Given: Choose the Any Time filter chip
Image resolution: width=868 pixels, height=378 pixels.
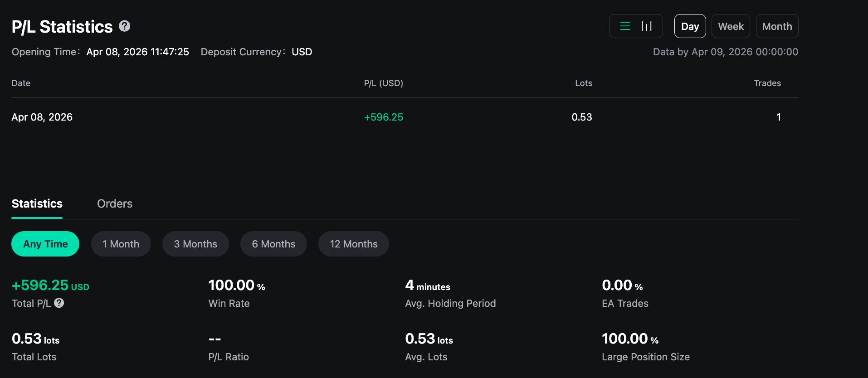Looking at the screenshot, I should [45, 244].
